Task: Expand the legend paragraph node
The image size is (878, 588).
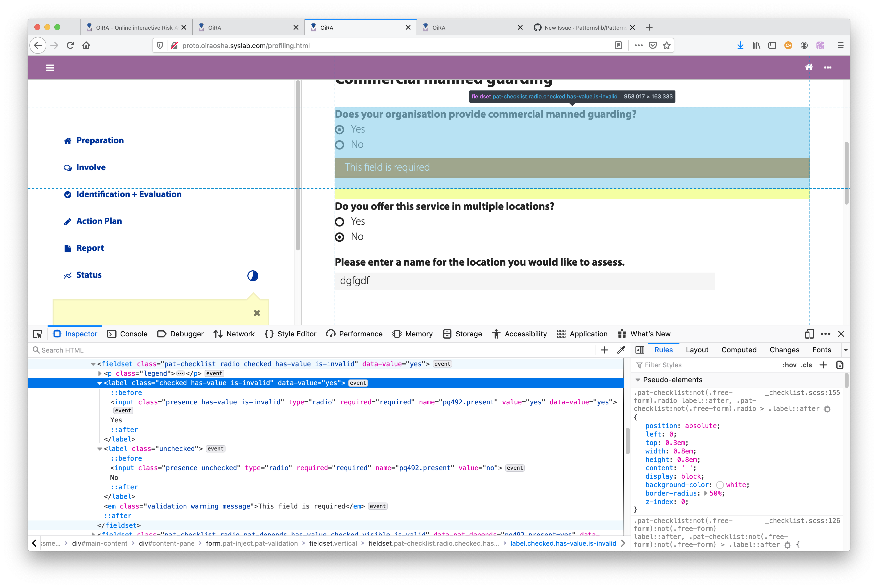Action: 99,373
